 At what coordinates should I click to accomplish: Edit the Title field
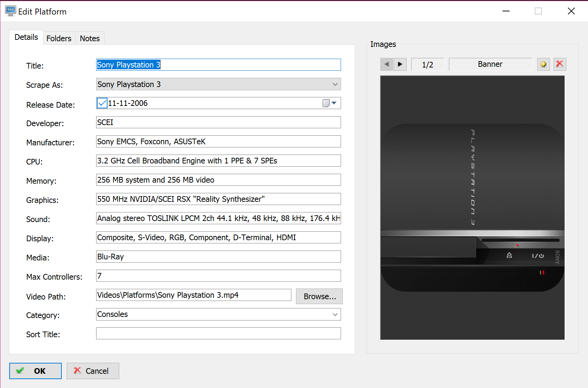[219, 65]
